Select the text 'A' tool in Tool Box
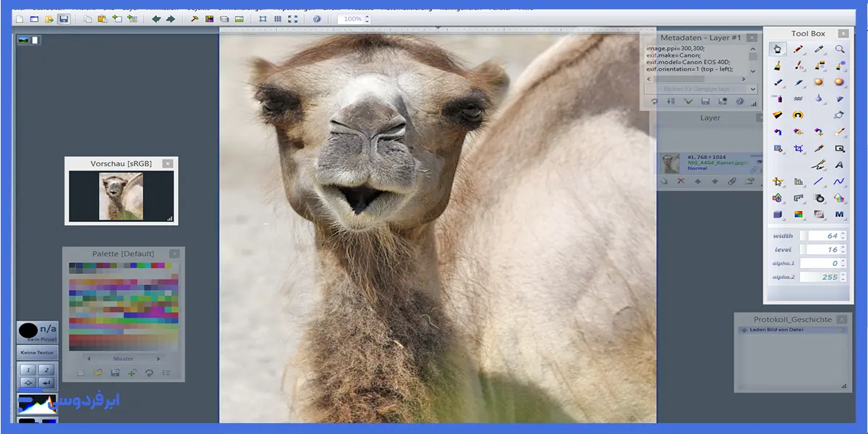This screenshot has height=434, width=868. [839, 165]
